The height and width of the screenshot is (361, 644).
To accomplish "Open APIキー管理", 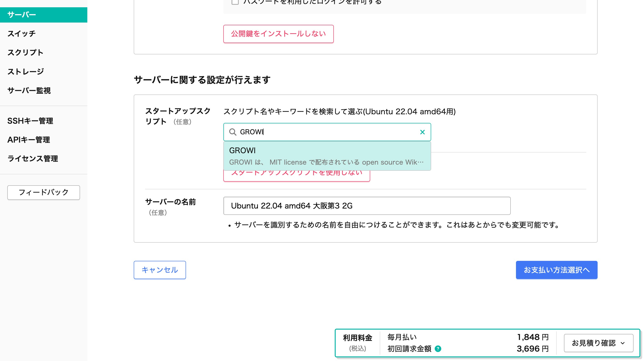I will point(29,140).
